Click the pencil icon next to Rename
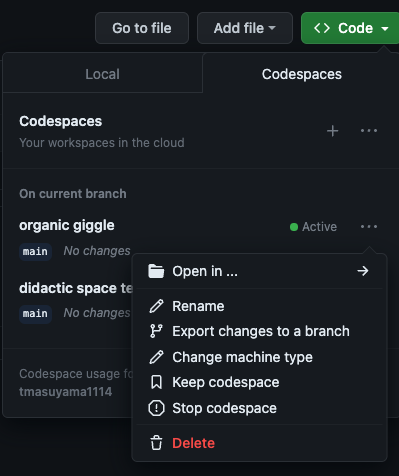Viewport: 399px width, 476px height. (156, 306)
